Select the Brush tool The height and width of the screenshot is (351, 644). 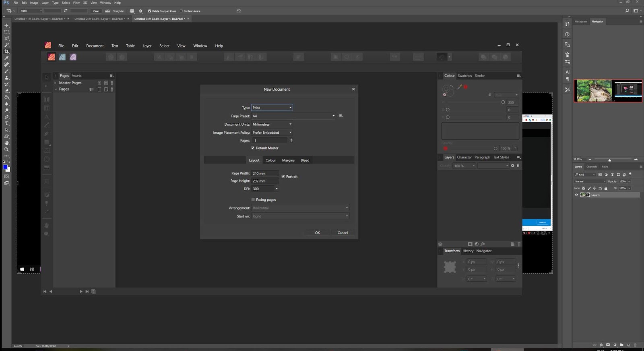(6, 71)
